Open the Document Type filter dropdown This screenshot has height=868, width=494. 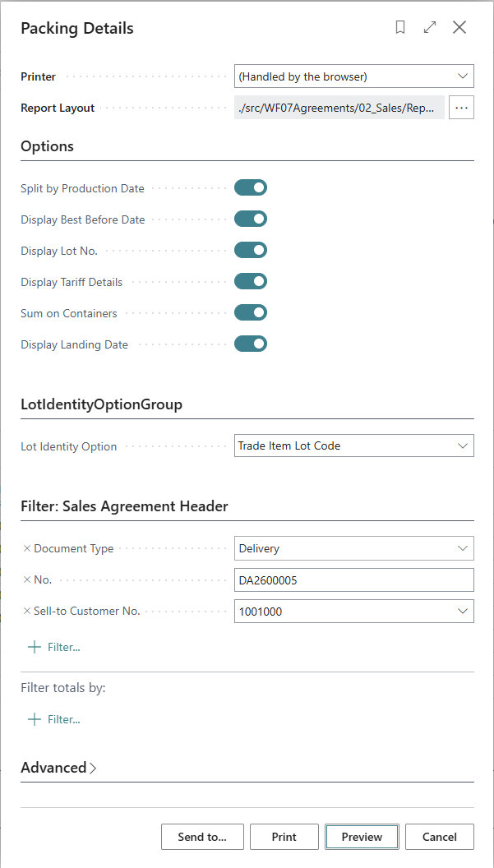(x=354, y=548)
